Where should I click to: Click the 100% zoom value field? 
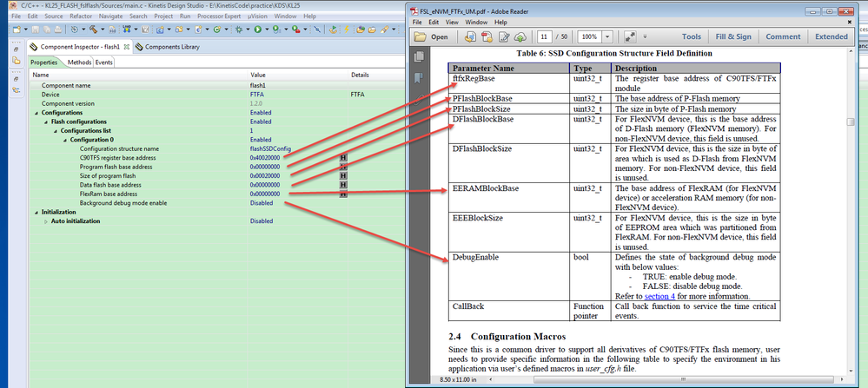(590, 36)
